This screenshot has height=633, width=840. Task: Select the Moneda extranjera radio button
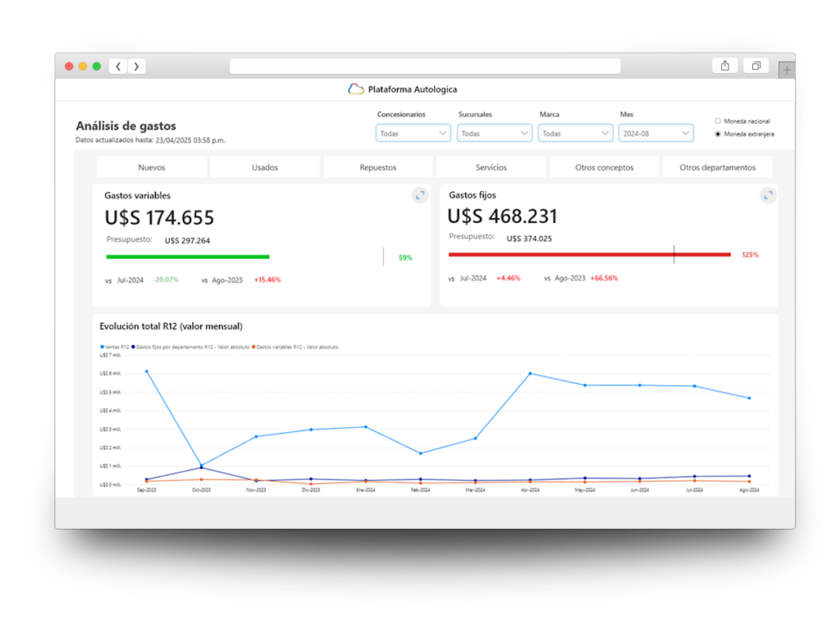point(718,134)
